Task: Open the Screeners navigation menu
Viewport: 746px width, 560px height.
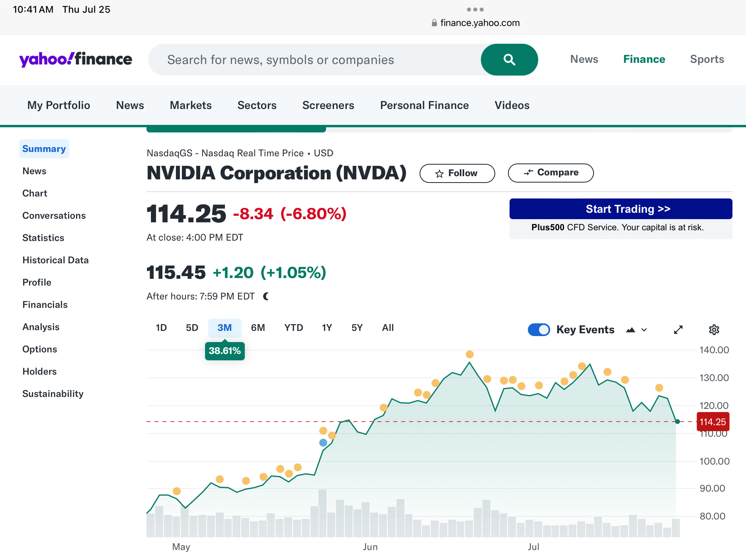Action: (328, 105)
